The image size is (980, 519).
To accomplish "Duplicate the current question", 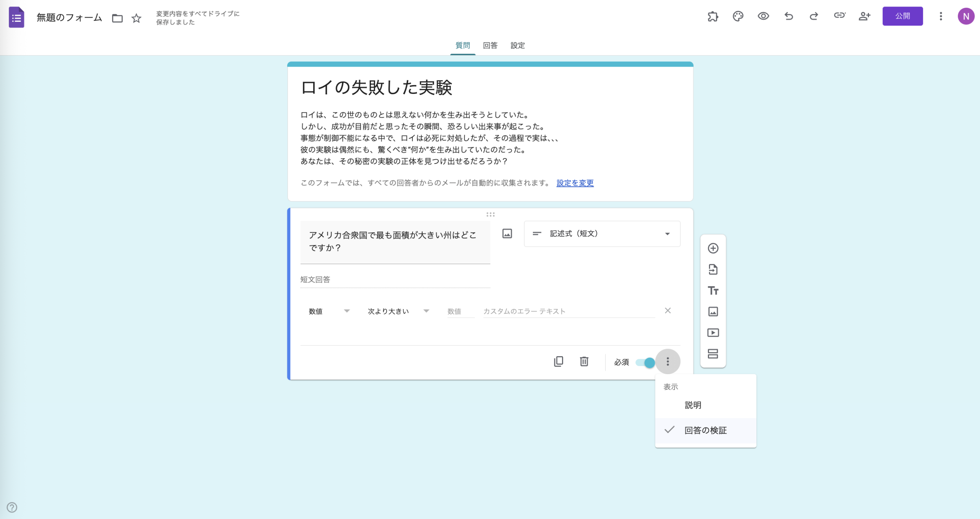I will (559, 362).
